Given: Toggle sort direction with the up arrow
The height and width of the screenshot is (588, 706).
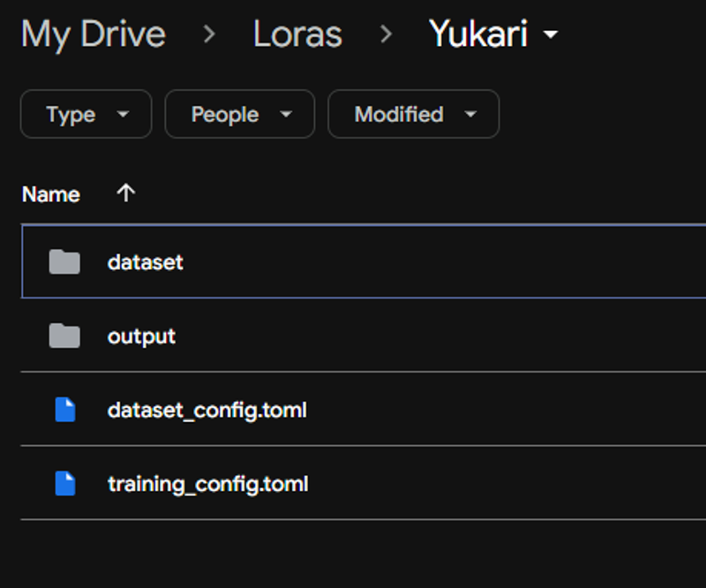Looking at the screenshot, I should [125, 193].
